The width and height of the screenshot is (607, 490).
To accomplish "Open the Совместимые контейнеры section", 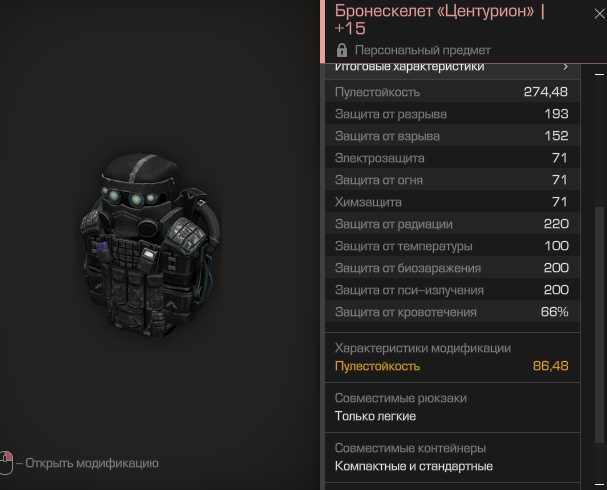I will coord(452,457).
